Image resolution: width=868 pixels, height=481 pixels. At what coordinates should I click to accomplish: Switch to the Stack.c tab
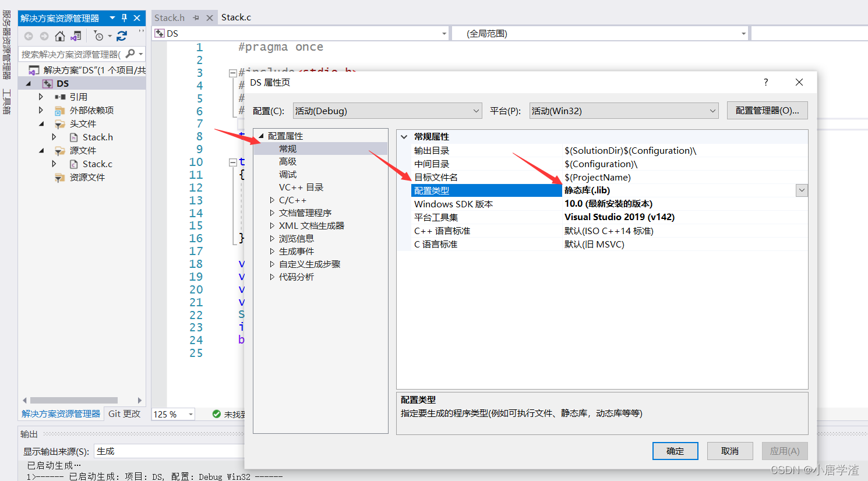236,17
